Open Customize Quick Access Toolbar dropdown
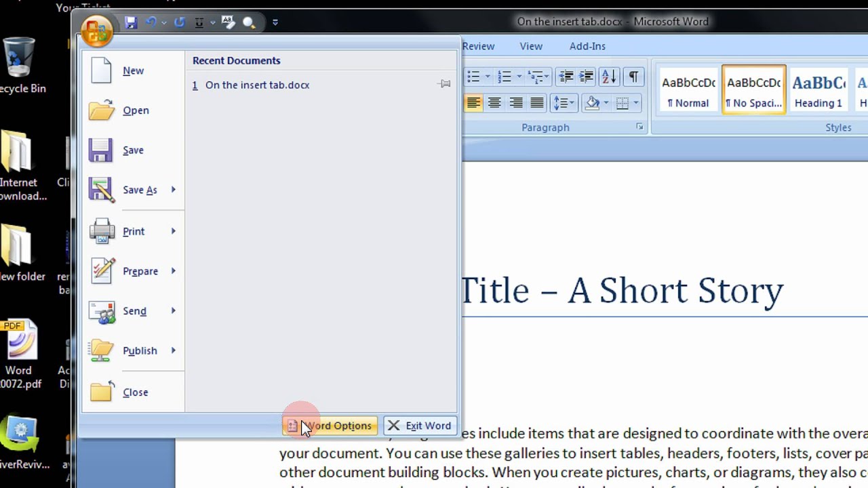Viewport: 868px width, 488px height. [x=275, y=22]
